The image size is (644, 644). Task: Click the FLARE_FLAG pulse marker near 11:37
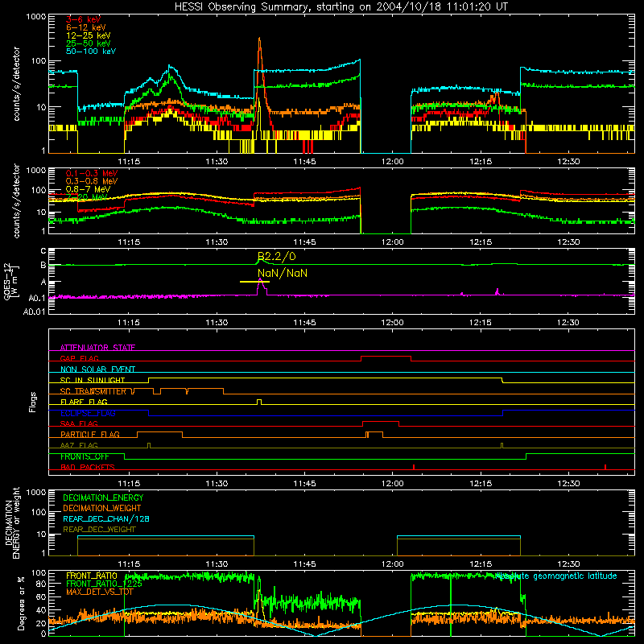(259, 401)
